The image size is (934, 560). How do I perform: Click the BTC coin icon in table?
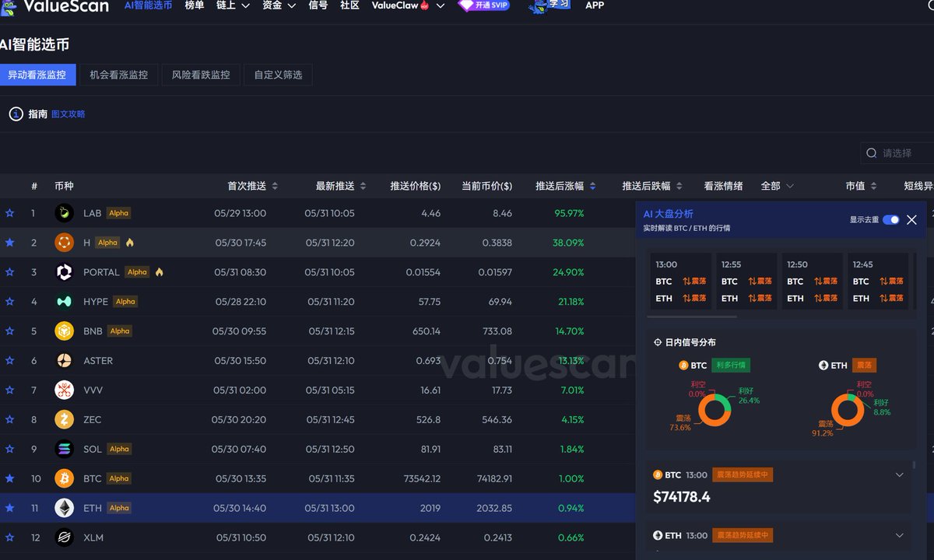pyautogui.click(x=64, y=478)
